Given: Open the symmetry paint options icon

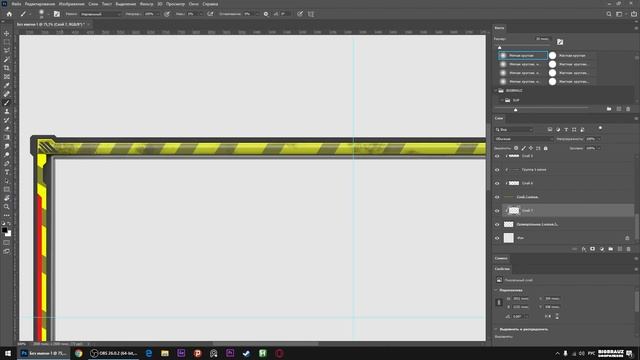Looking at the screenshot, I should click(311, 14).
